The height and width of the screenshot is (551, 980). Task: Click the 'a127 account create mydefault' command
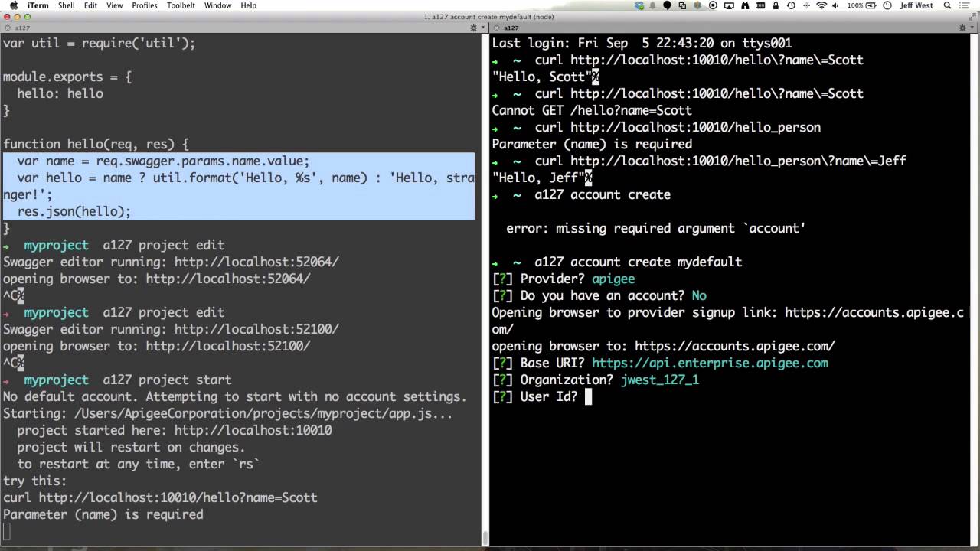coord(639,262)
